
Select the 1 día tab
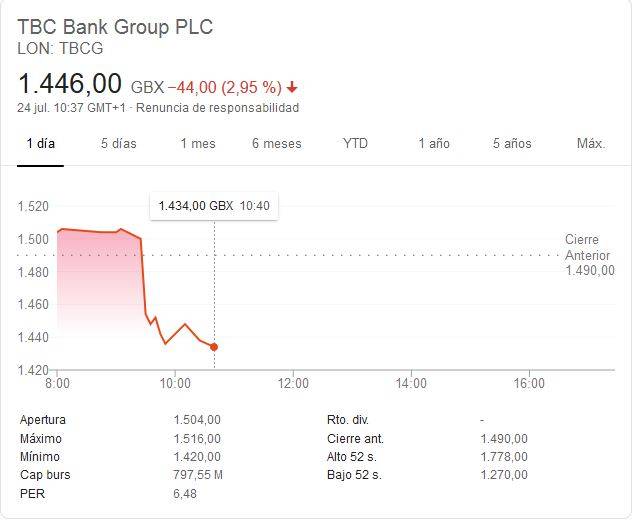[x=40, y=144]
